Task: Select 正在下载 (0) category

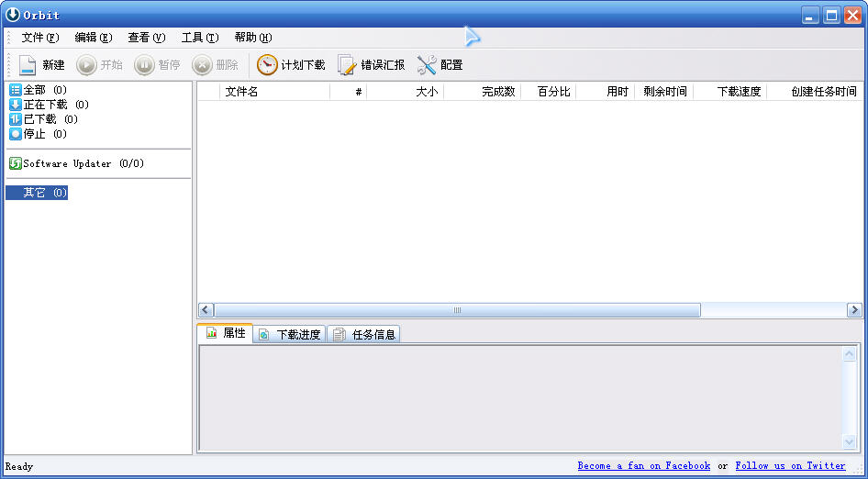Action: click(49, 105)
